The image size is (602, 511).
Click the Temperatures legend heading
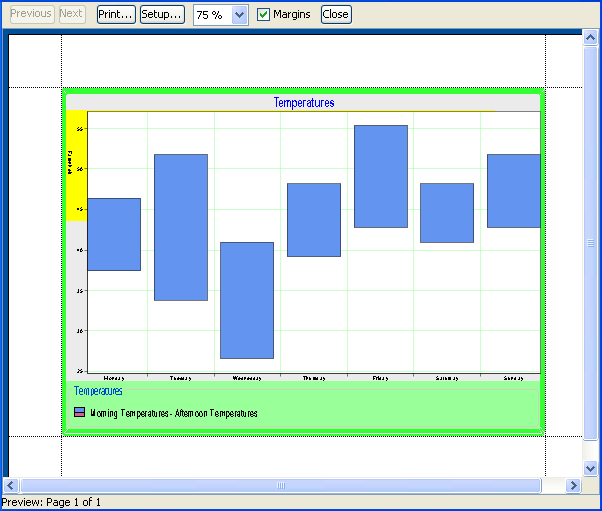coord(98,391)
